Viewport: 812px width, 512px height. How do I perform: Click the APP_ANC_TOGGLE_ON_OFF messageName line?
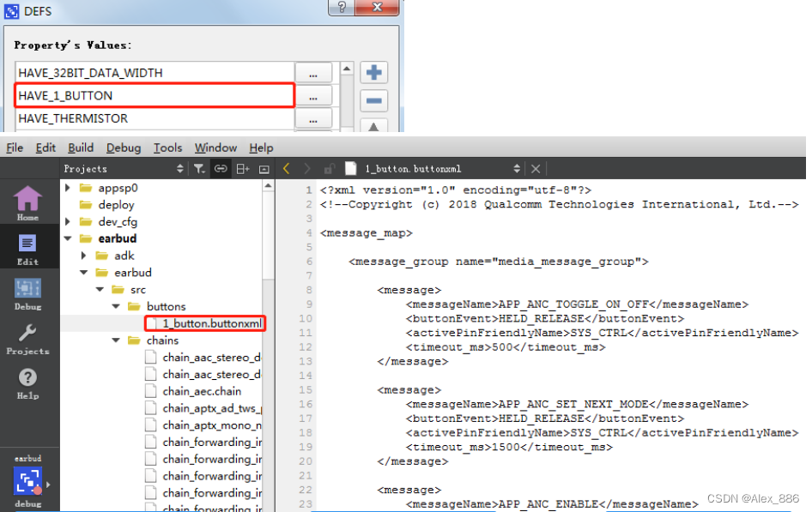point(577,304)
